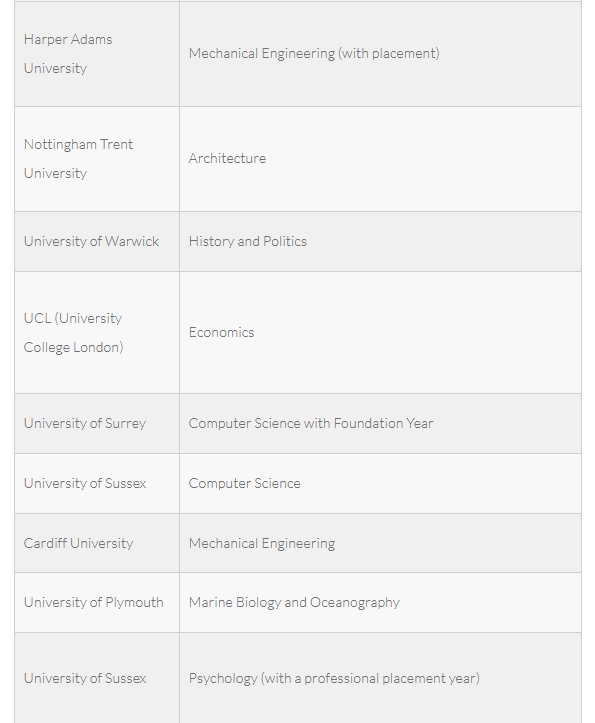Click University of Sussex beside Psychology
This screenshot has width=595, height=723.
(x=85, y=678)
